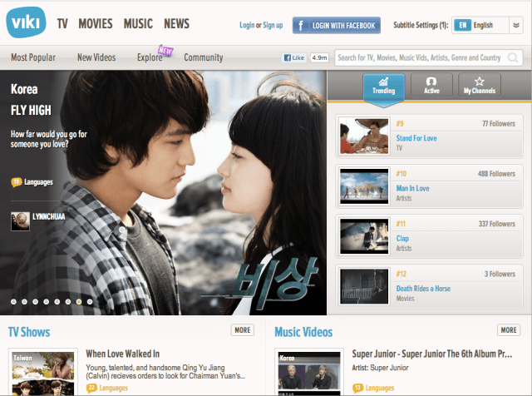Select the second carousel dot
Image resolution: width=532 pixels, height=396 pixels.
pyautogui.click(x=24, y=302)
